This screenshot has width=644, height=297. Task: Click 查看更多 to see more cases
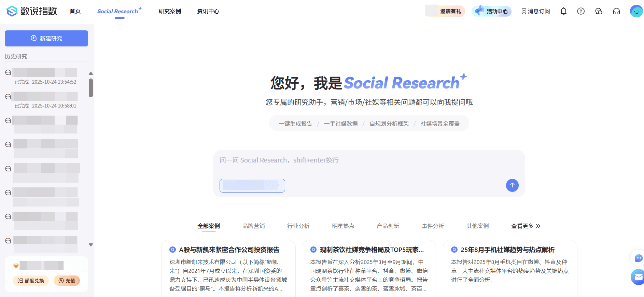tap(526, 226)
